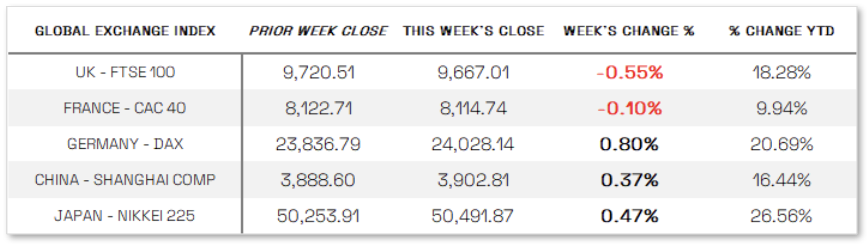Viewport: 868px width, 247px height.
Task: Select the red -0.10% weekly change value
Action: (629, 108)
